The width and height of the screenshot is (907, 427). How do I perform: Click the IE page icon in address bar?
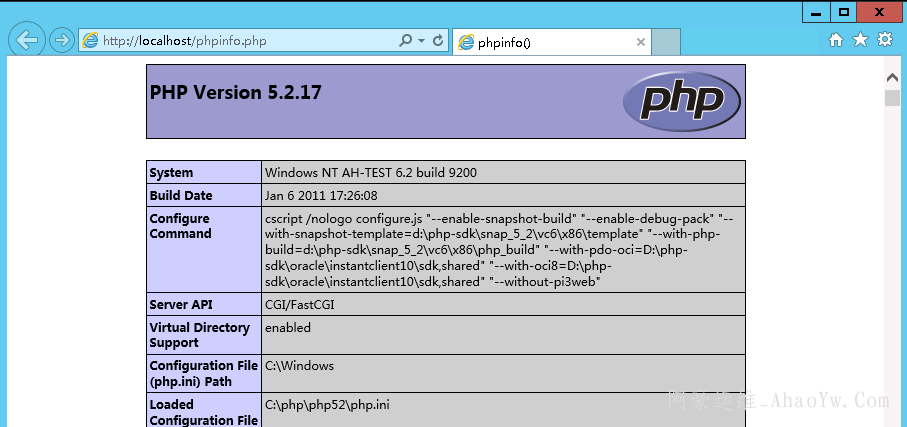(91, 41)
